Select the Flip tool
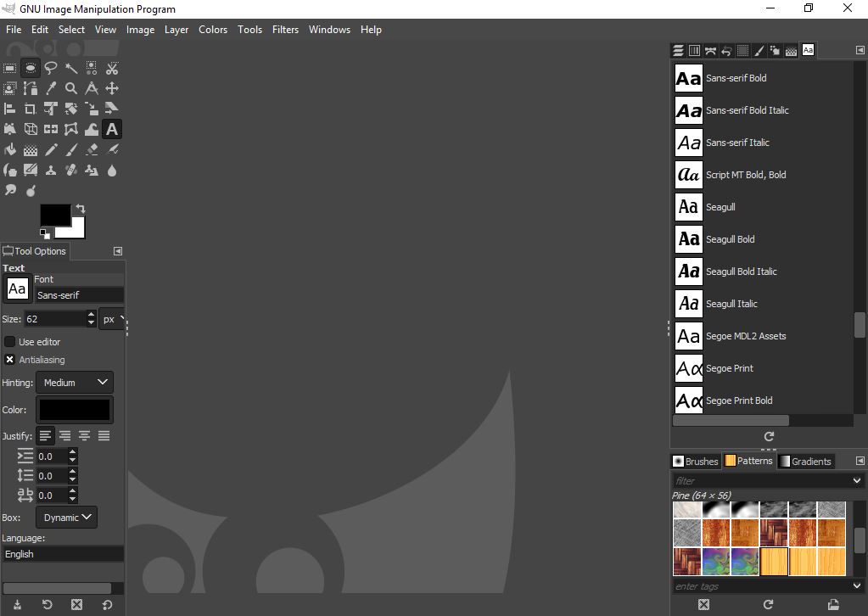 (x=51, y=130)
